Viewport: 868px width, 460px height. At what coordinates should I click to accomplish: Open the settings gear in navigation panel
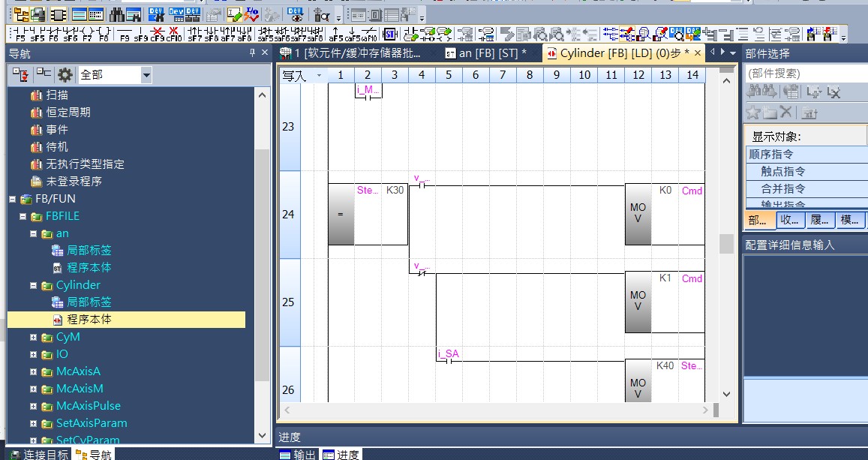(65, 75)
